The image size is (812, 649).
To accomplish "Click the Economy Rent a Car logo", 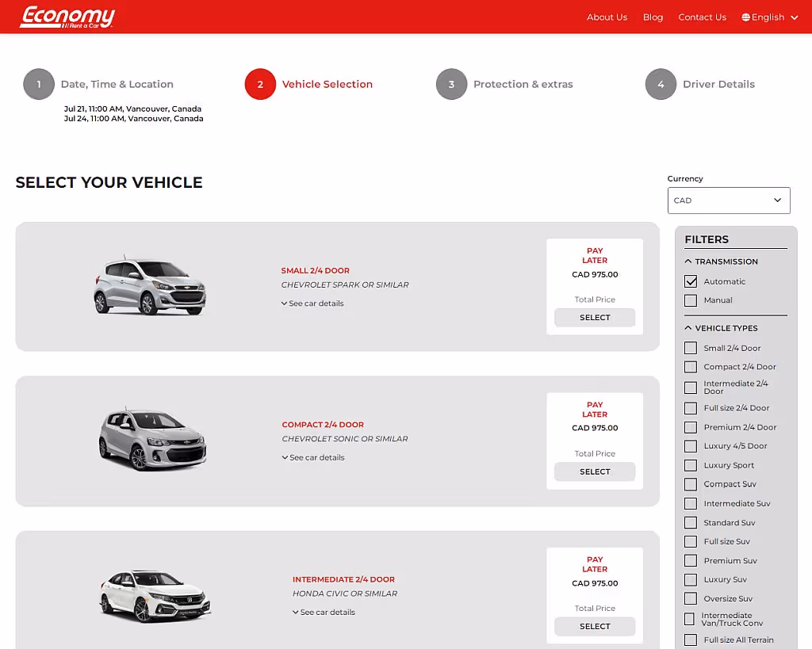I will pos(67,17).
